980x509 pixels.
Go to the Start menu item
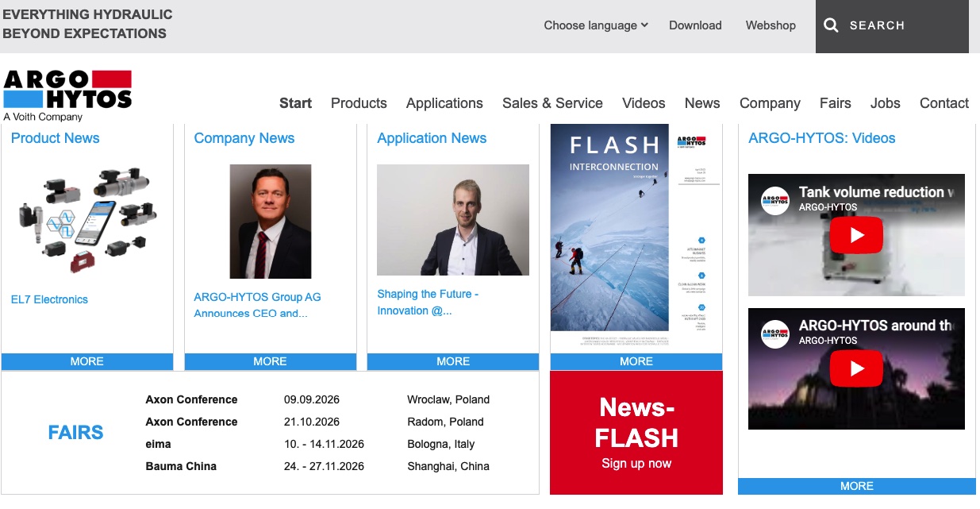click(x=295, y=103)
